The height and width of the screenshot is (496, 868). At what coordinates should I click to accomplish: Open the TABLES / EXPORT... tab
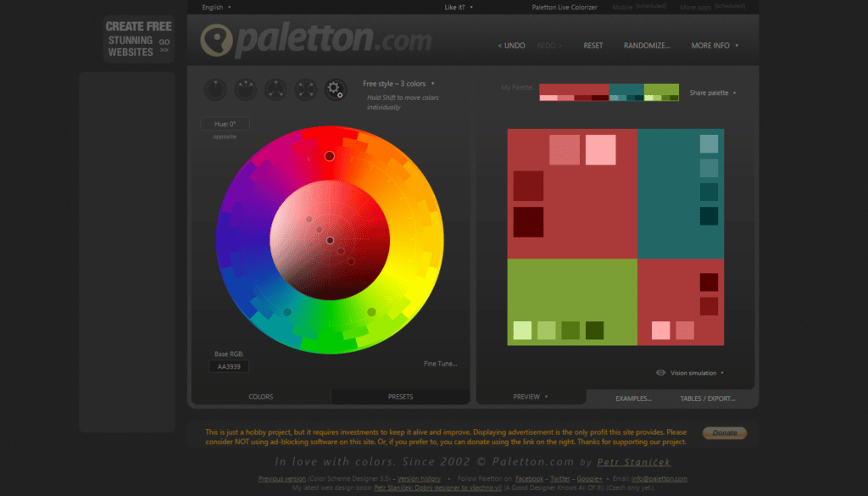click(x=708, y=398)
